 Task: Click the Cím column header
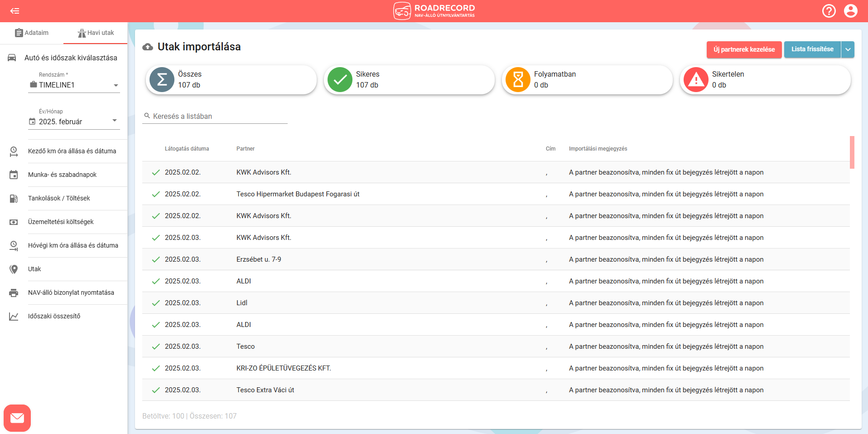click(x=550, y=149)
